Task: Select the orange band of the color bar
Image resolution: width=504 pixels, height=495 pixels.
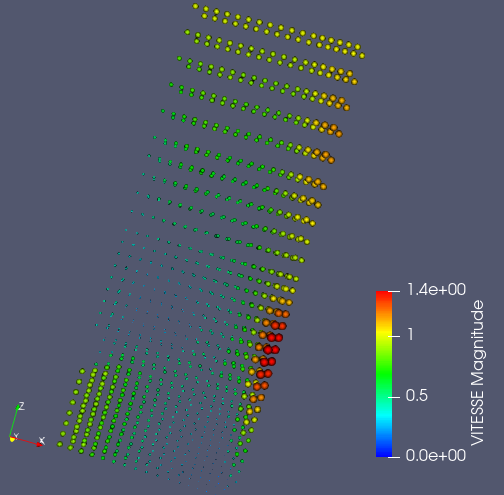Action: (384, 315)
